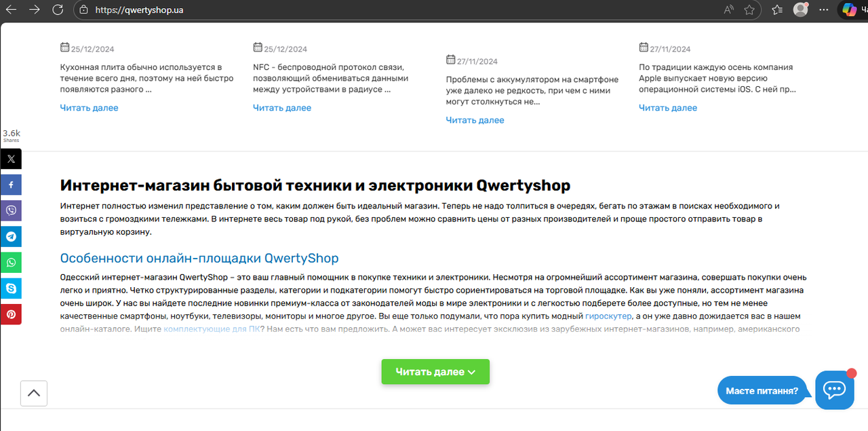Share via Telegram sidebar icon

[x=11, y=237]
